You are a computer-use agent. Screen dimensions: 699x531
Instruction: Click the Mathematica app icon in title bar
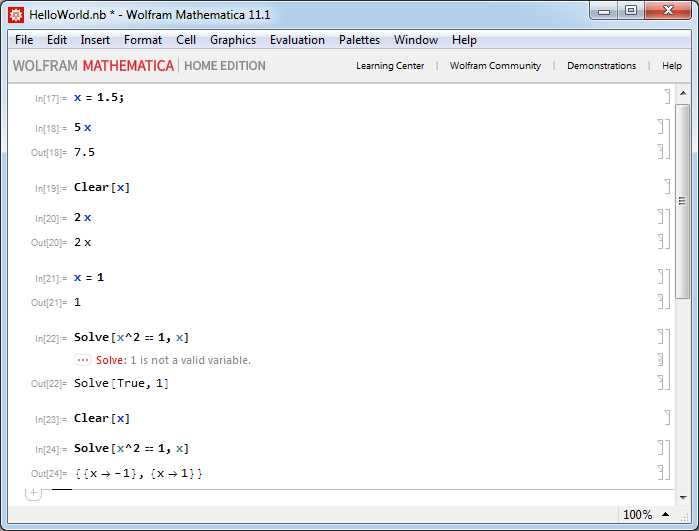[x=16, y=15]
